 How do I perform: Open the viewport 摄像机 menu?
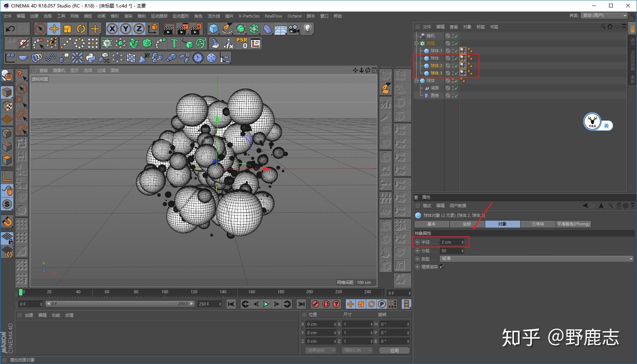pyautogui.click(x=59, y=70)
